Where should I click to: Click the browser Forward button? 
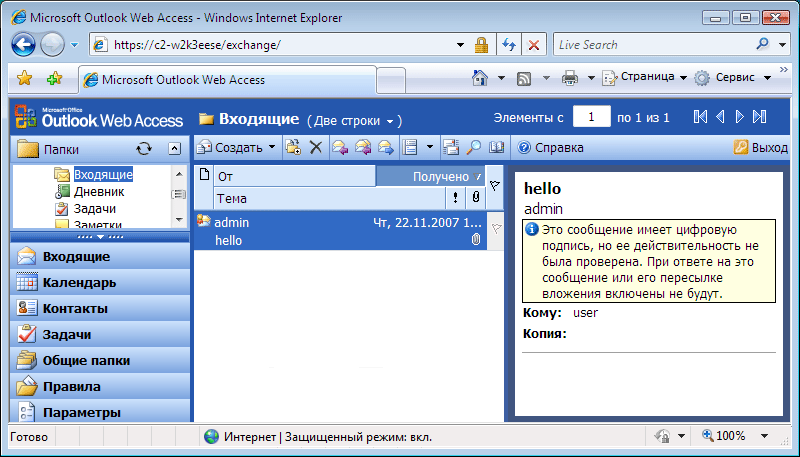point(52,45)
